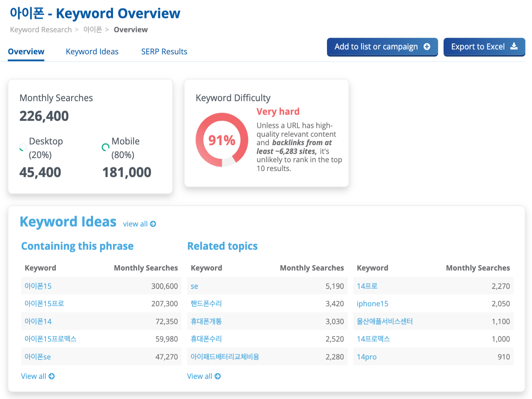Click the 아이폰 breadcrumb link

tap(92, 30)
